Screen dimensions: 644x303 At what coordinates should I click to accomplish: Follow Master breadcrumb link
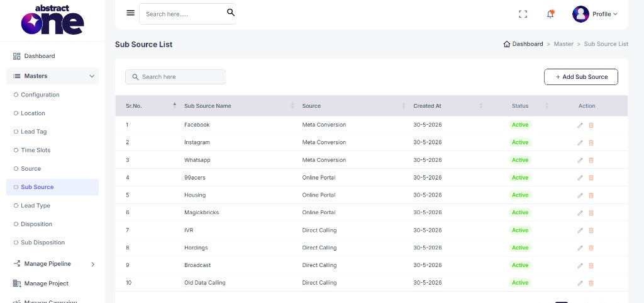(563, 44)
